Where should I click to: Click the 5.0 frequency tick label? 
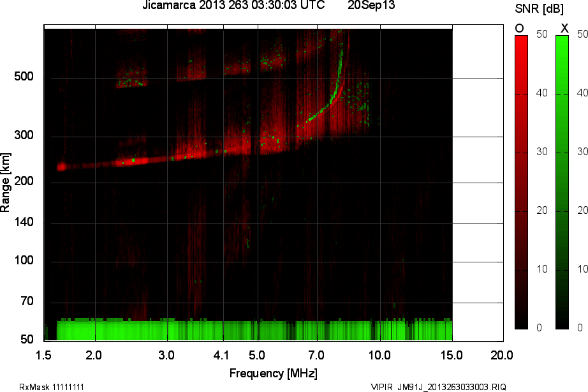(257, 355)
